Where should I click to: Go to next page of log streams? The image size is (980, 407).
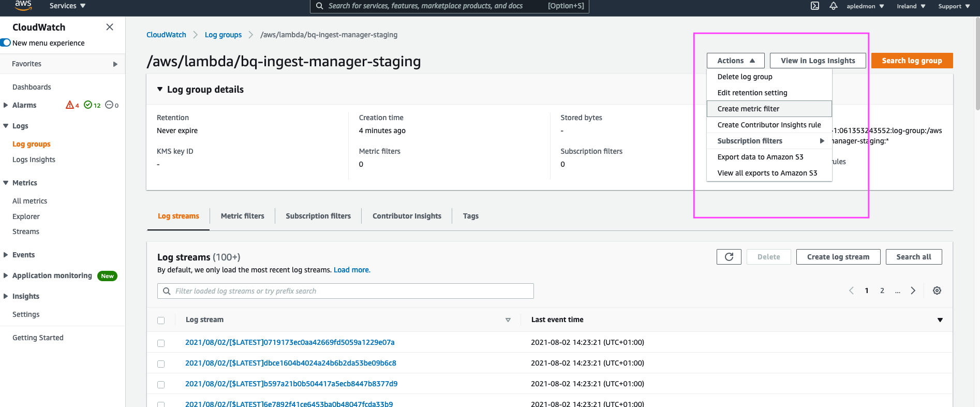pos(913,290)
